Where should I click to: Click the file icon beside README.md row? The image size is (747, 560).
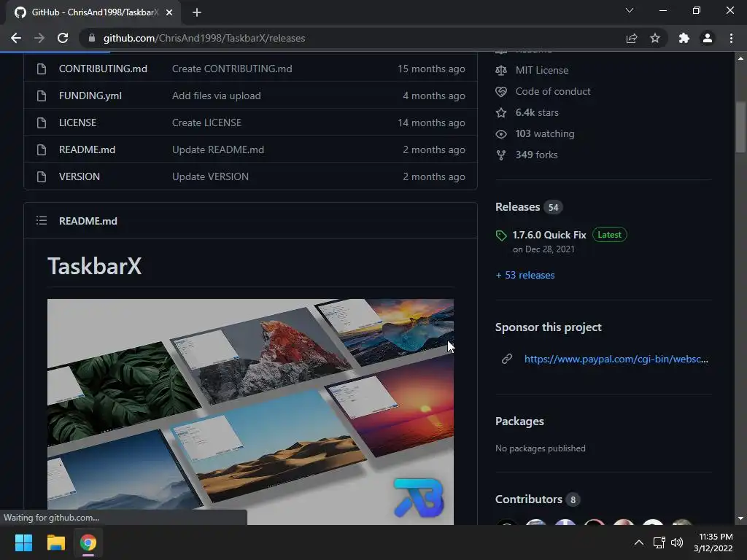(42, 149)
